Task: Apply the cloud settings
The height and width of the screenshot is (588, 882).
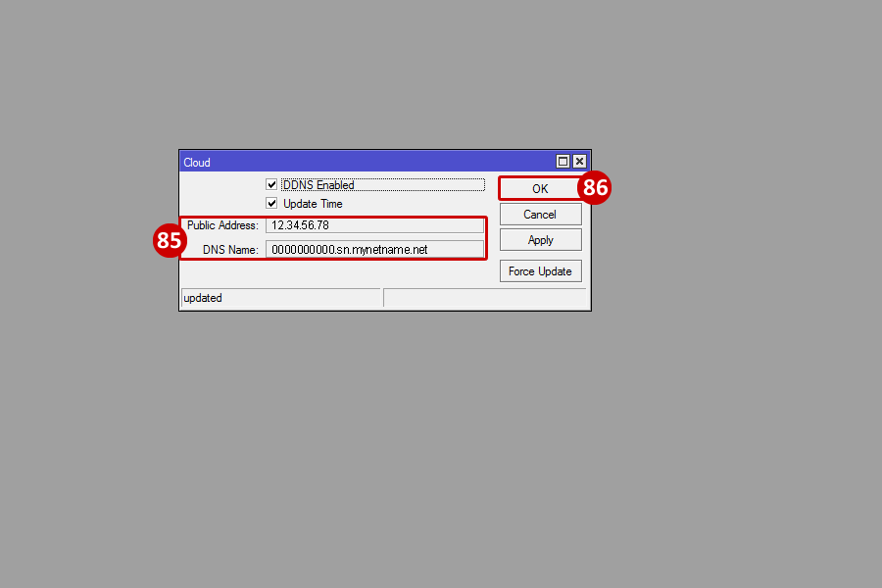Action: pyautogui.click(x=541, y=240)
